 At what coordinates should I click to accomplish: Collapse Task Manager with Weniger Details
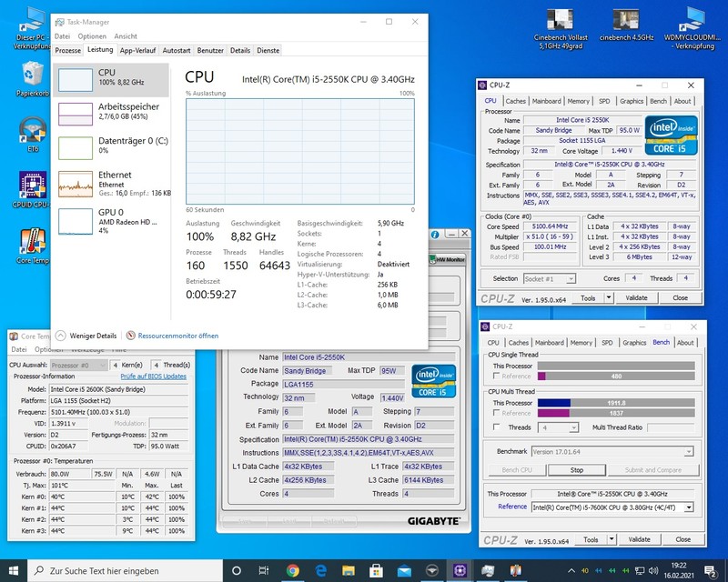pos(86,336)
